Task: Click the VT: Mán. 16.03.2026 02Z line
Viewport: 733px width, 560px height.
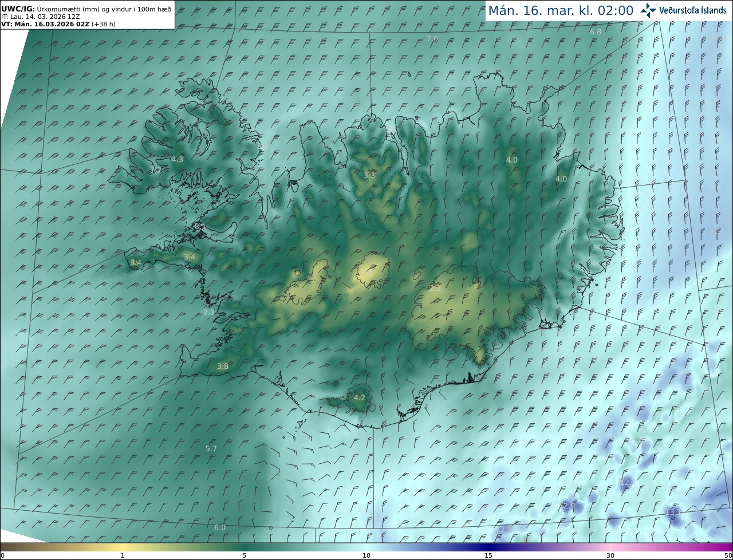Action: click(x=58, y=24)
